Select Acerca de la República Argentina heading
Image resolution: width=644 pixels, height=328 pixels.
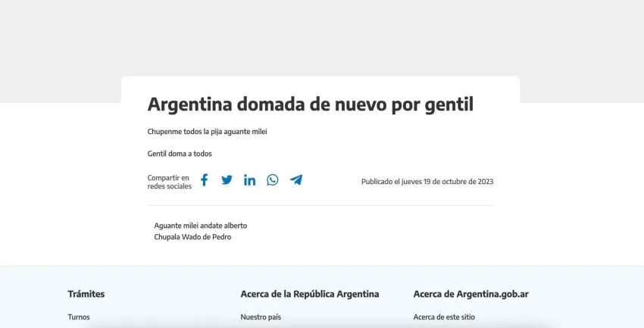point(309,294)
